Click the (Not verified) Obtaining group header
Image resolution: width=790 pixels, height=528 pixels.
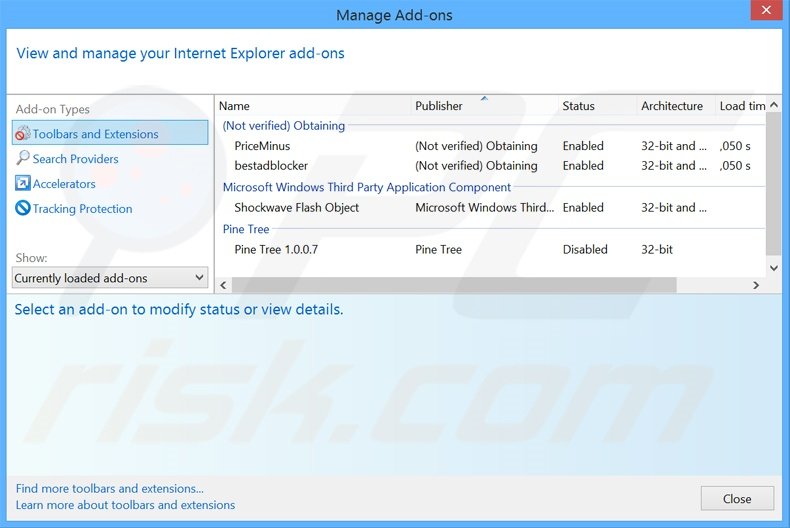284,125
